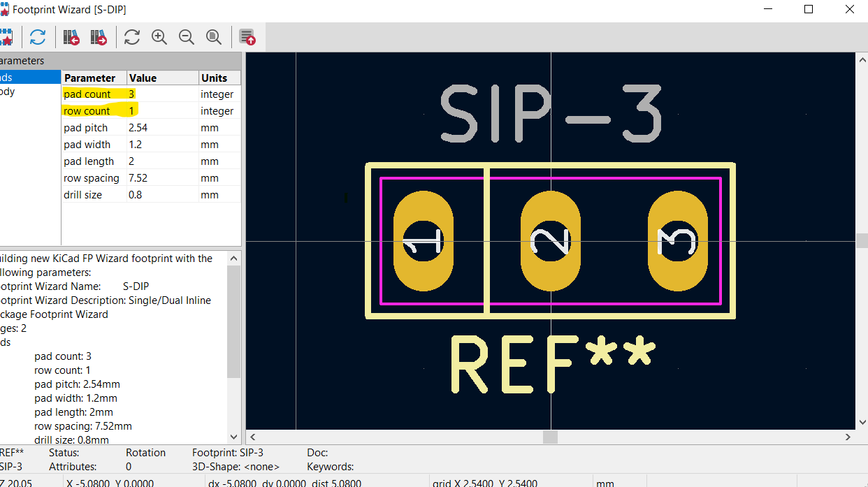This screenshot has width=868, height=487.
Task: Select the 'row count' parameter label
Action: tap(87, 111)
